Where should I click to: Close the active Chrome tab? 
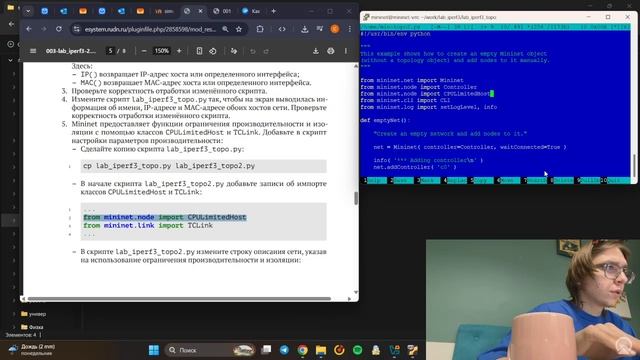[x=200, y=11]
